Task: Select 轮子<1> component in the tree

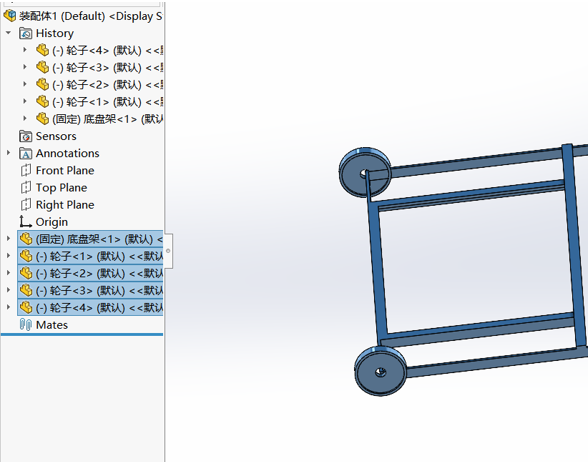Action: 90,256
